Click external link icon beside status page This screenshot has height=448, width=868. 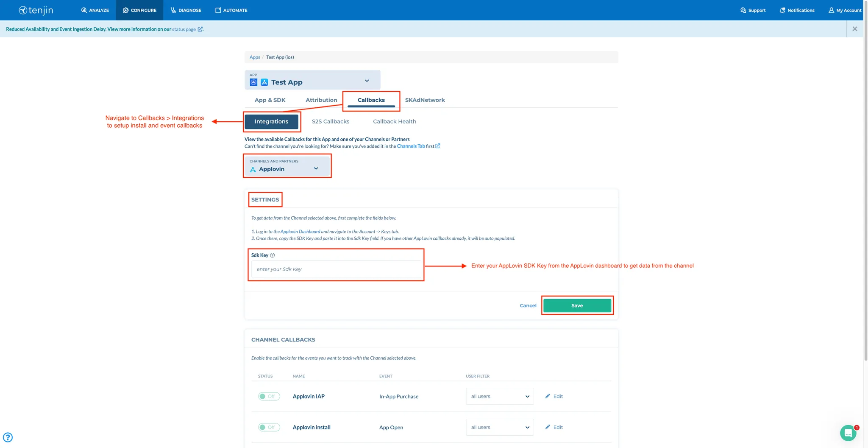click(200, 29)
